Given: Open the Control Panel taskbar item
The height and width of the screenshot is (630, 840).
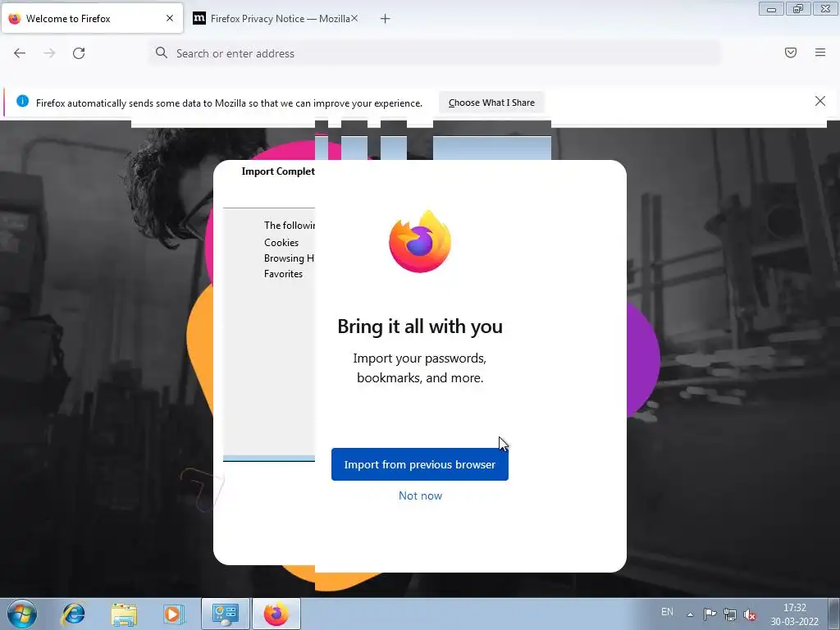Looking at the screenshot, I should (225, 614).
